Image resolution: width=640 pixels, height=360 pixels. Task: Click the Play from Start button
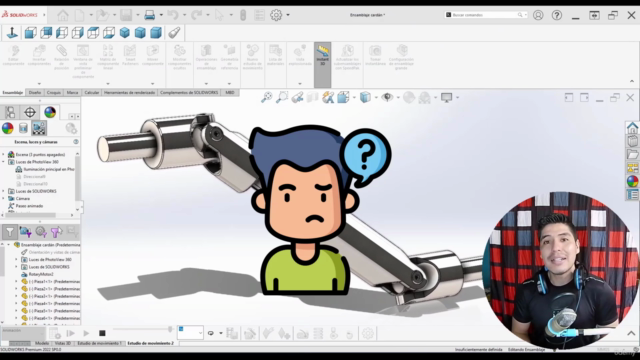(70, 333)
